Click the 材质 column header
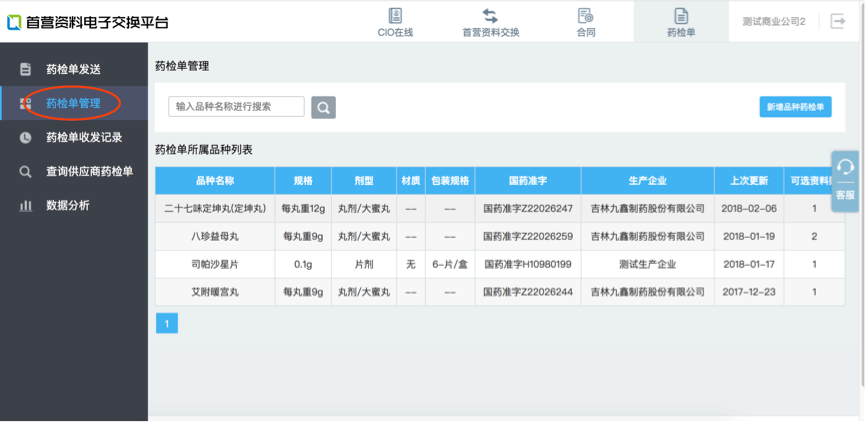865x422 pixels. [x=410, y=181]
